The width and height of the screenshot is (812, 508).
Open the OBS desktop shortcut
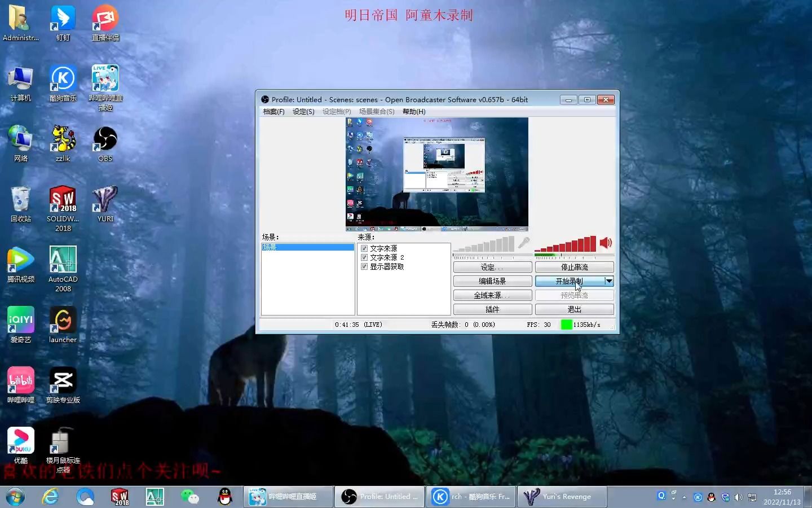coord(105,144)
